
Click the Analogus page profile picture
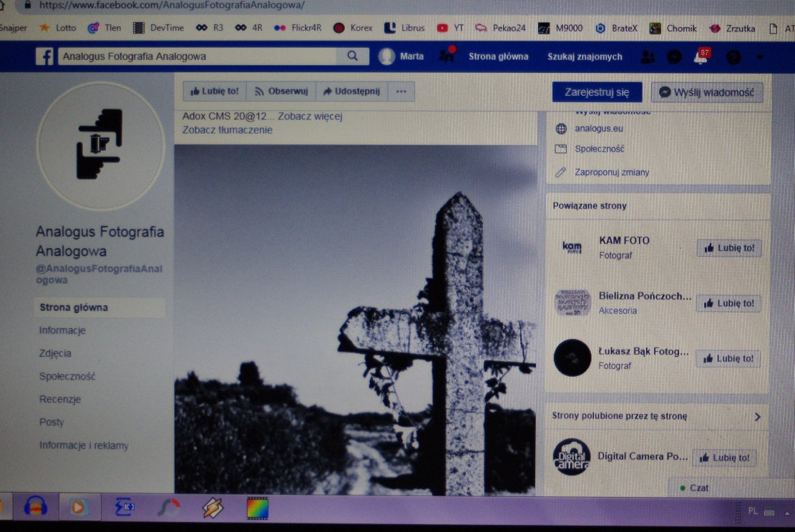(x=101, y=146)
